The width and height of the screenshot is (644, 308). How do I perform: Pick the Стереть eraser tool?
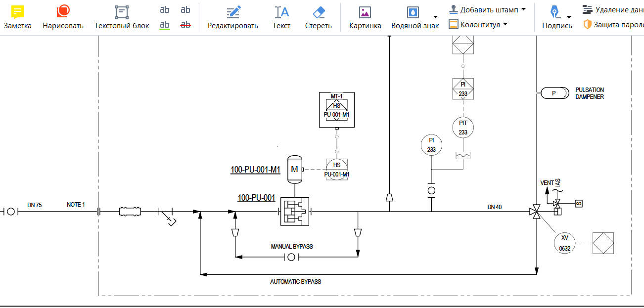319,17
